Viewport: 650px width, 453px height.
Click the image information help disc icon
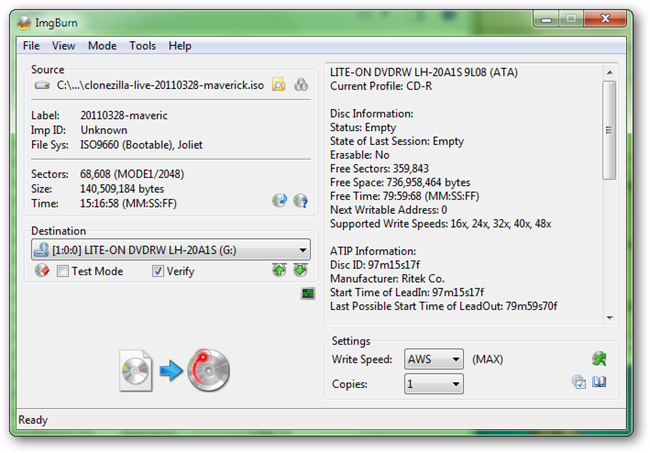[x=301, y=201]
